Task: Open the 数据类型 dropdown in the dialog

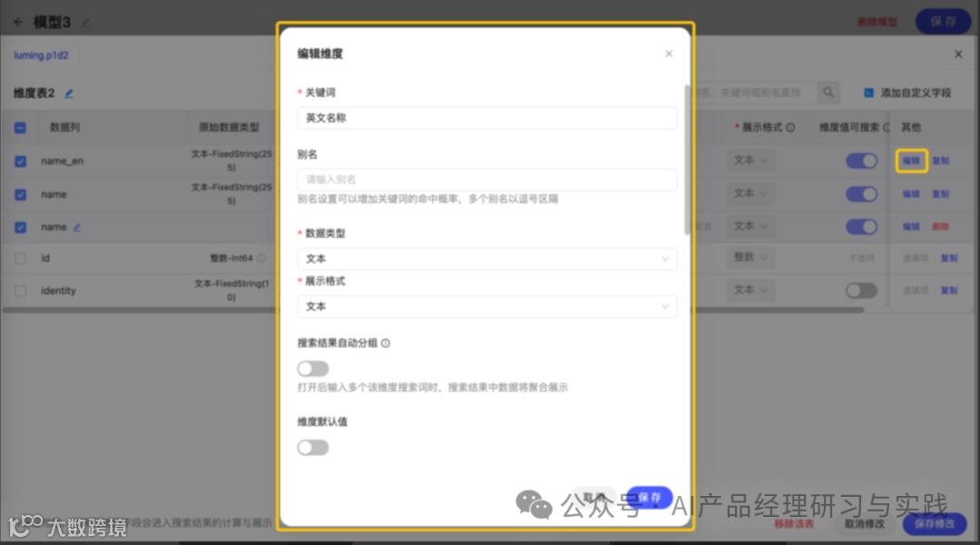Action: 487,259
